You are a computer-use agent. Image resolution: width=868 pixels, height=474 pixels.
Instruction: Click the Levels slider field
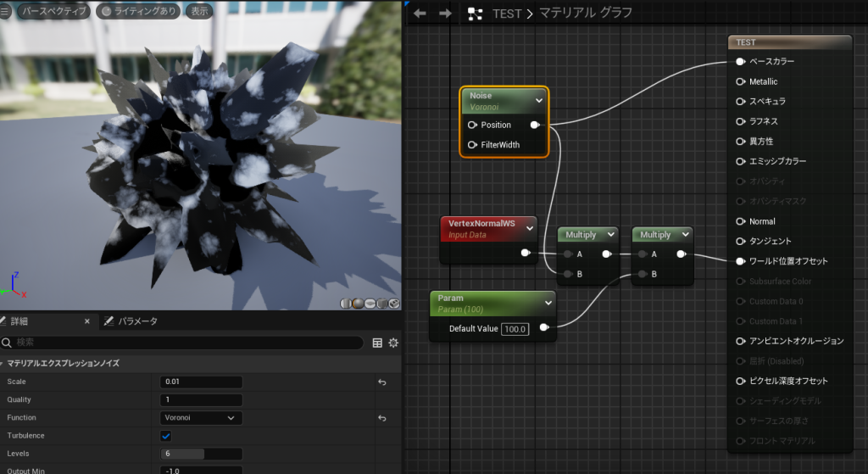201,454
